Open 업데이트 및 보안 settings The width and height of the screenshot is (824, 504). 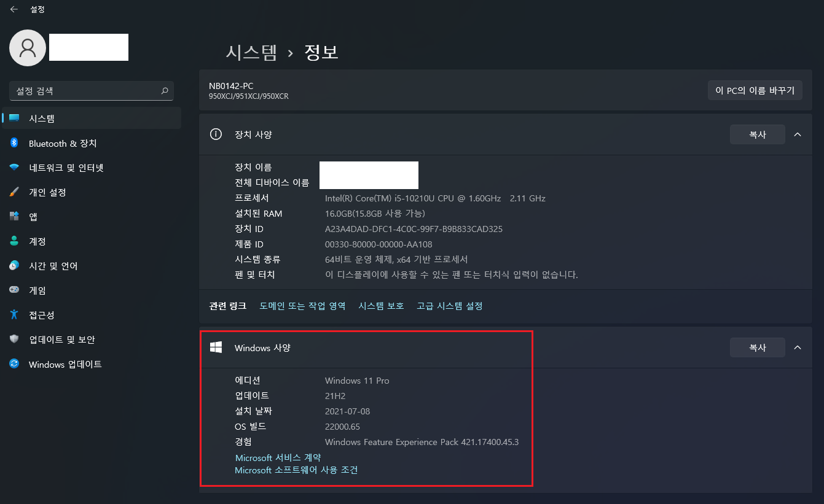coord(92,339)
